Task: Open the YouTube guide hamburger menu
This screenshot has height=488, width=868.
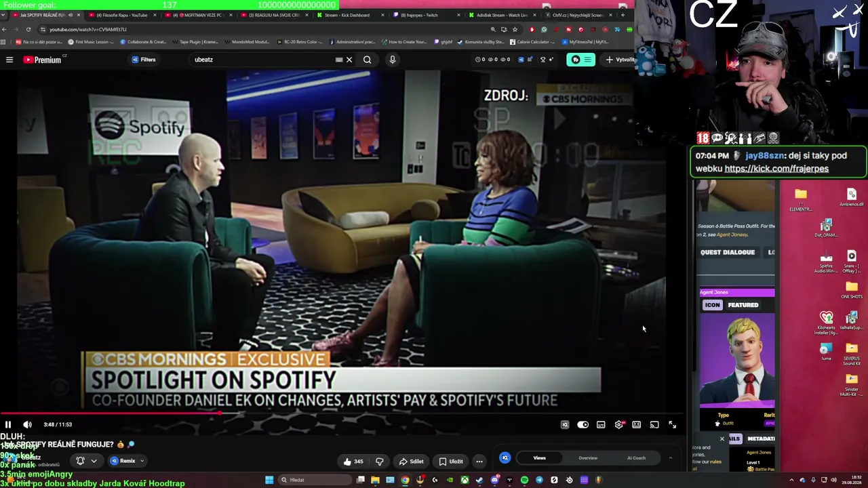Action: 9,60
